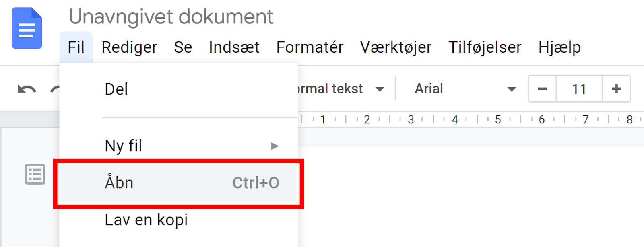The image size is (644, 247).
Task: Open the Tilføjelser menu
Action: pos(485,47)
